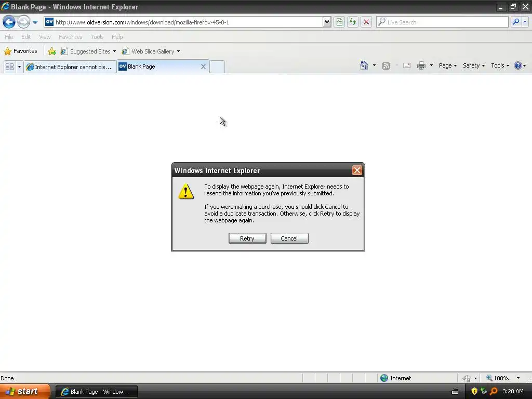Screen dimensions: 532x399
Task: Go back with the Back arrow button
Action: [x=9, y=22]
